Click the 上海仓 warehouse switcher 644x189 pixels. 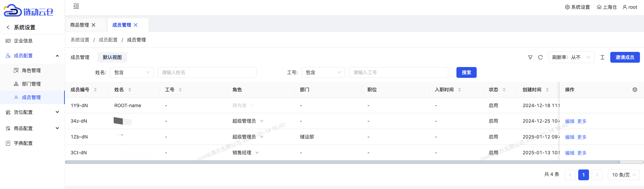point(606,7)
